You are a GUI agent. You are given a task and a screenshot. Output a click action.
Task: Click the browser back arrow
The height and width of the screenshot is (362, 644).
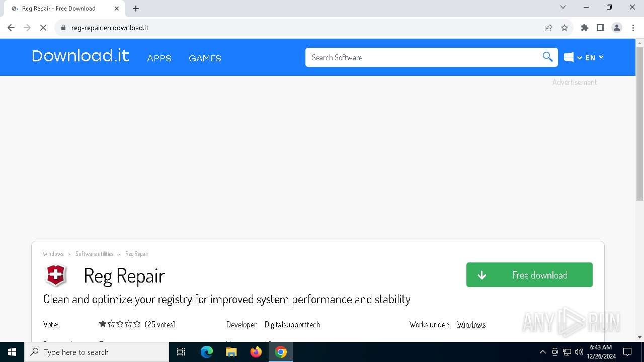tap(11, 28)
